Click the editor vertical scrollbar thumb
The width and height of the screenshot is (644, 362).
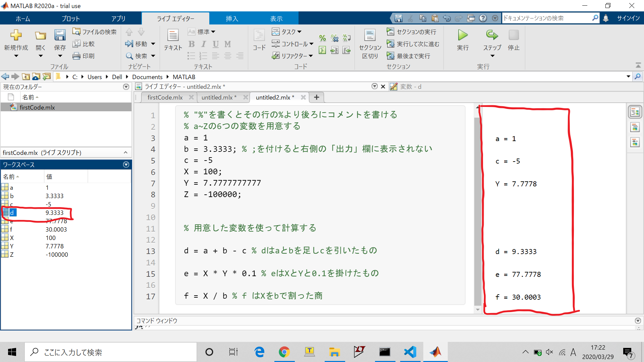478,211
